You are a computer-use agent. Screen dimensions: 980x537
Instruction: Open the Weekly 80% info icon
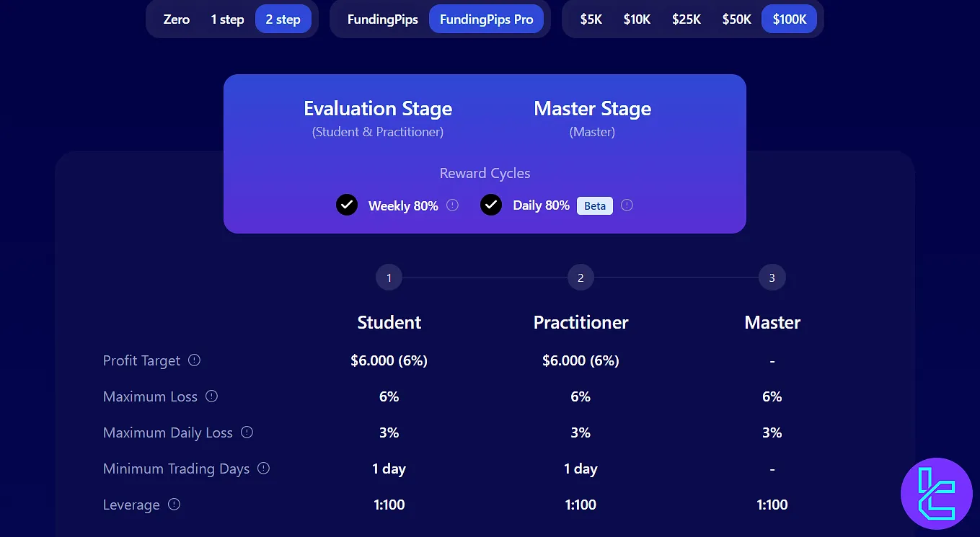tap(453, 205)
